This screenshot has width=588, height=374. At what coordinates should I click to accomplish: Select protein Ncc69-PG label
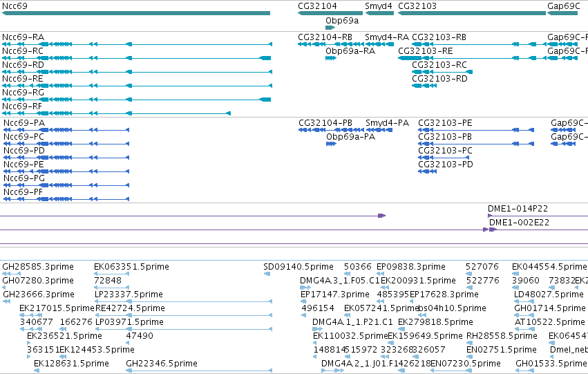pyautogui.click(x=24, y=178)
